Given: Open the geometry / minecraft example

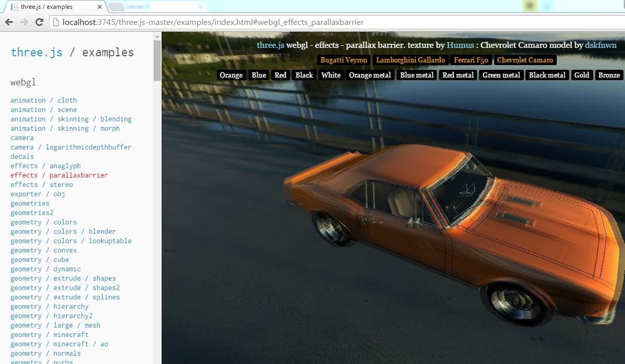Looking at the screenshot, I should 50,334.
